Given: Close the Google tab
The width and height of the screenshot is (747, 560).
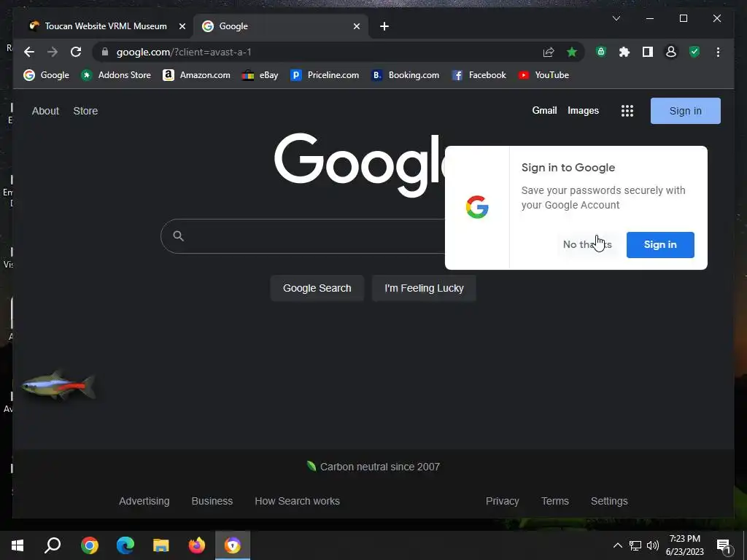Looking at the screenshot, I should (x=356, y=26).
